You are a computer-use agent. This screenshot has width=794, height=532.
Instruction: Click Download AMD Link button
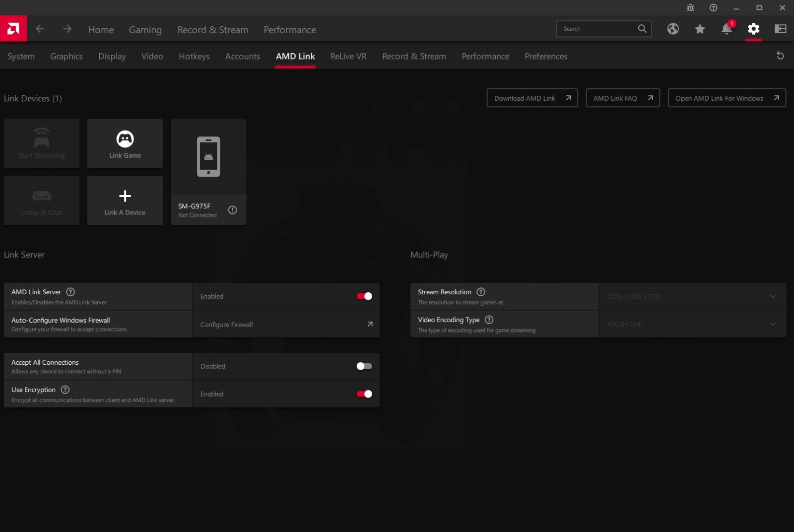[532, 98]
